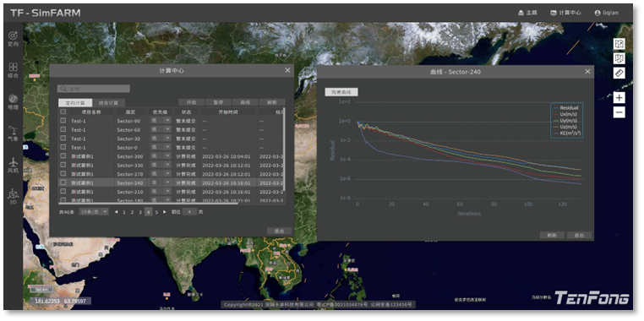Click the ruler measure tool icon

619,73
